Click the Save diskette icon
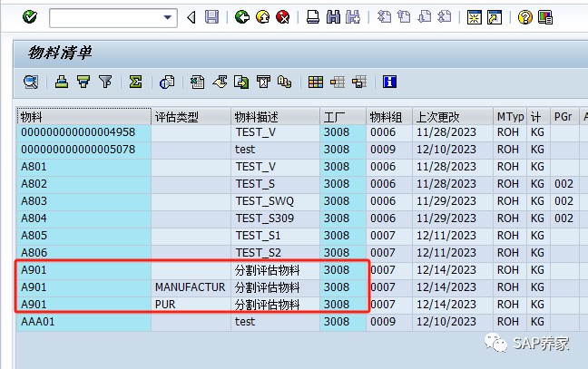The height and width of the screenshot is (369, 588). tap(211, 17)
